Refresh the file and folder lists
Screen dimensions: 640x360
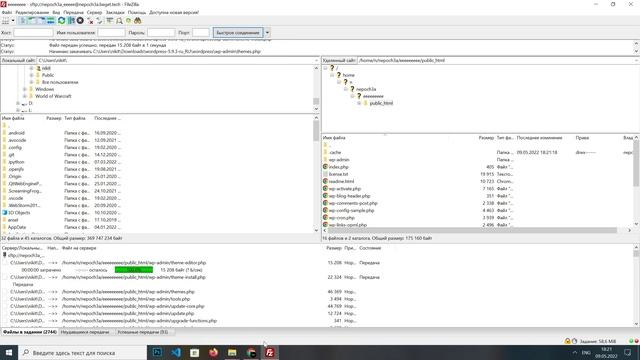coord(62,20)
